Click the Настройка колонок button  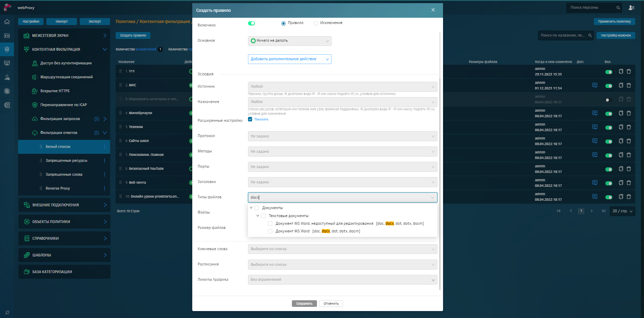(x=616, y=35)
